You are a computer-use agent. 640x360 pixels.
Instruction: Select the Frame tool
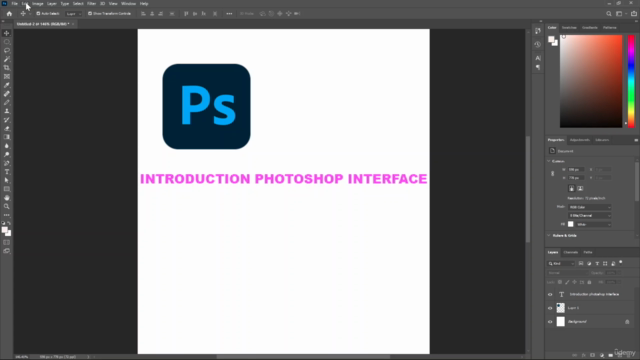[x=7, y=76]
